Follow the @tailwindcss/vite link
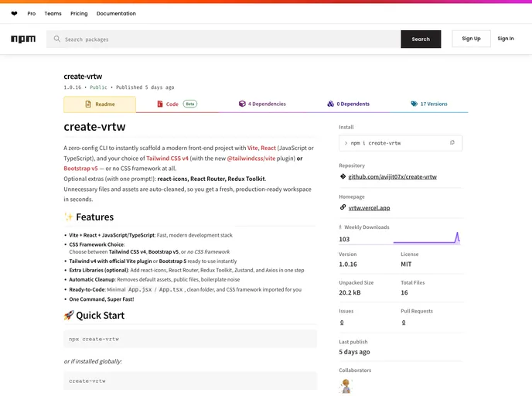Image resolution: width=532 pixels, height=396 pixels. coord(251,158)
